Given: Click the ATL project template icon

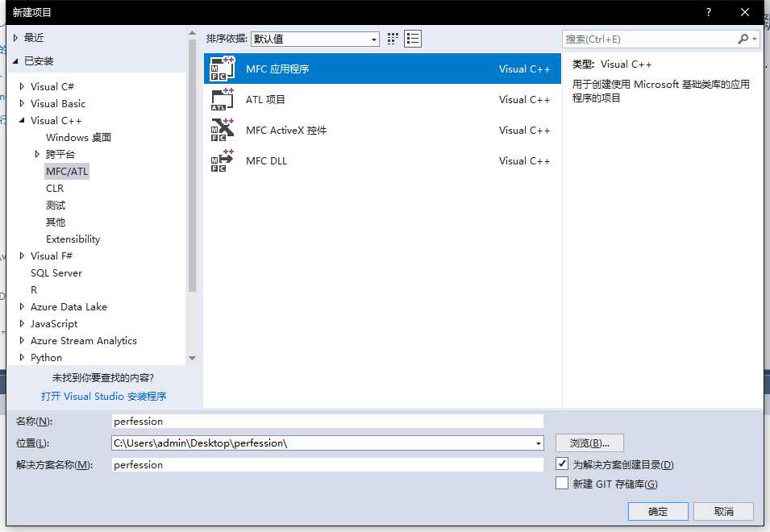Looking at the screenshot, I should (222, 100).
